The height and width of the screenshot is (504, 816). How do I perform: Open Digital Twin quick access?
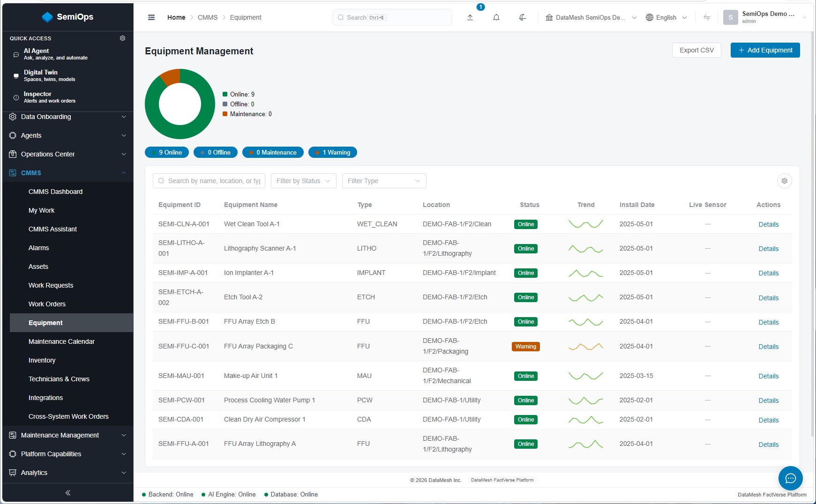[x=68, y=76]
